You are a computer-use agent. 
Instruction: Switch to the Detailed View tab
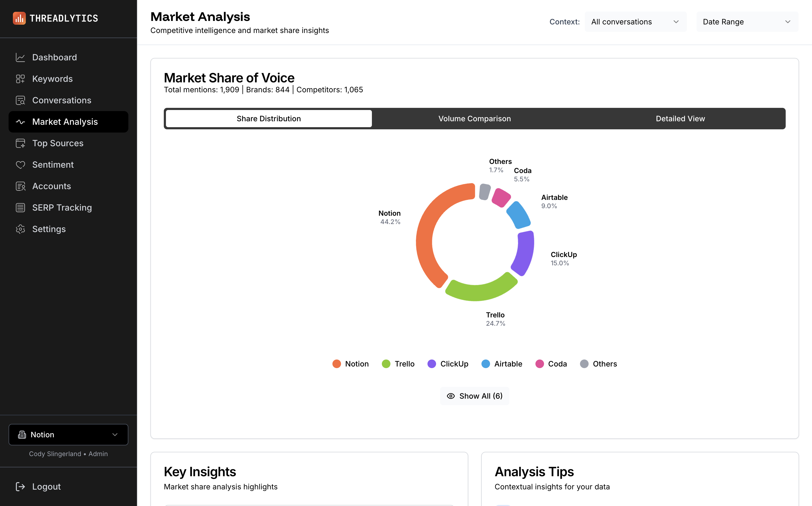(680, 119)
